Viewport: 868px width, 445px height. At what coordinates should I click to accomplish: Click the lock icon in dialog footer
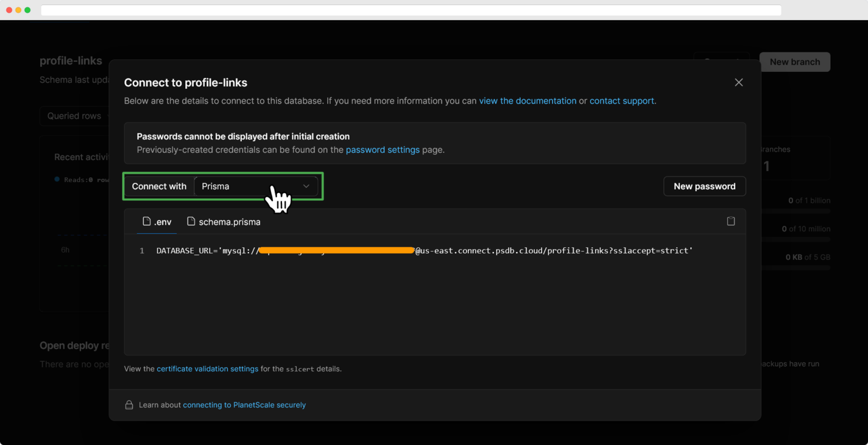click(129, 405)
